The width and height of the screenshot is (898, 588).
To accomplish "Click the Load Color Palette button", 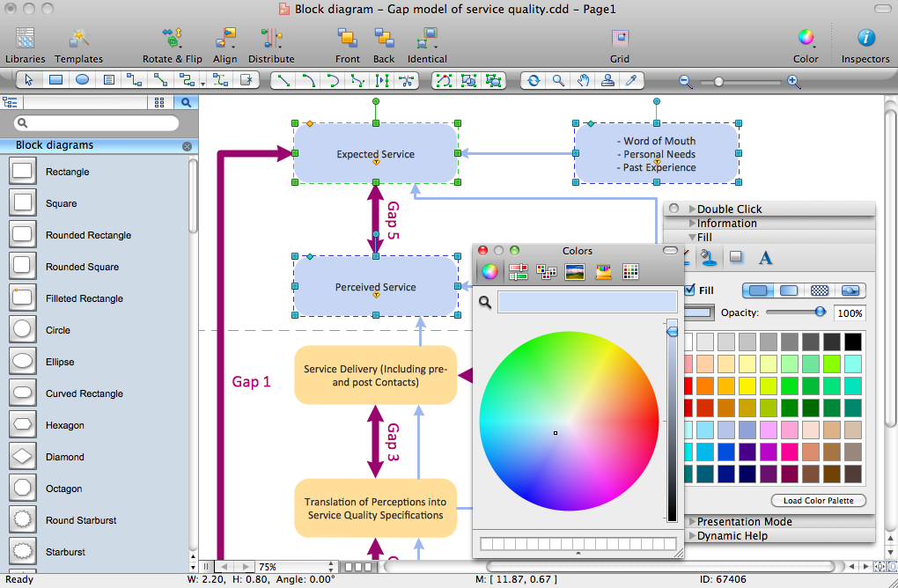I will (819, 500).
